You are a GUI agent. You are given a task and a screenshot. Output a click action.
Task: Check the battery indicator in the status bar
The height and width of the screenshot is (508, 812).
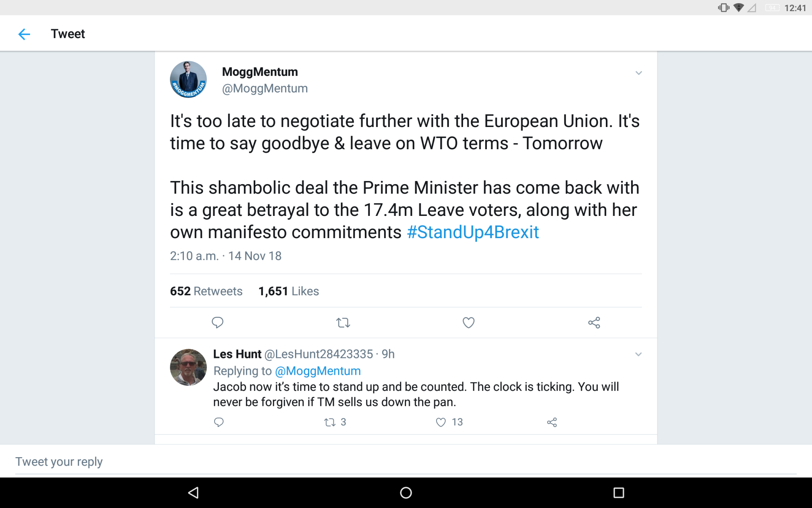pyautogui.click(x=772, y=7)
